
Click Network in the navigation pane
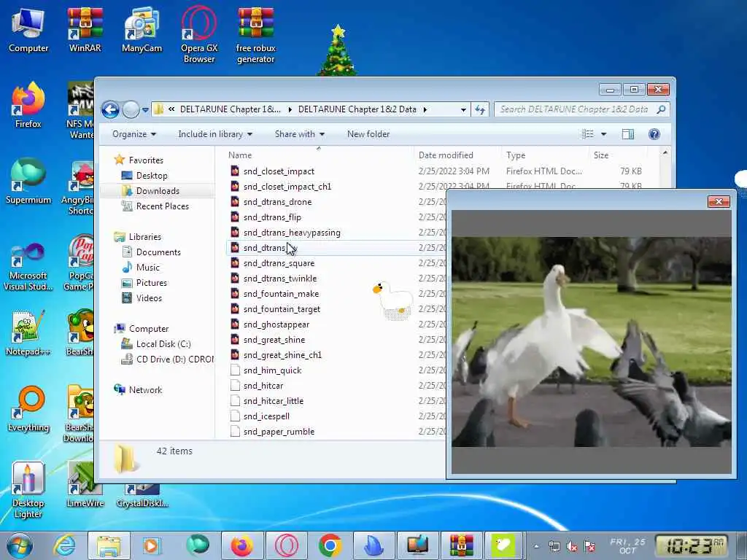(x=145, y=390)
